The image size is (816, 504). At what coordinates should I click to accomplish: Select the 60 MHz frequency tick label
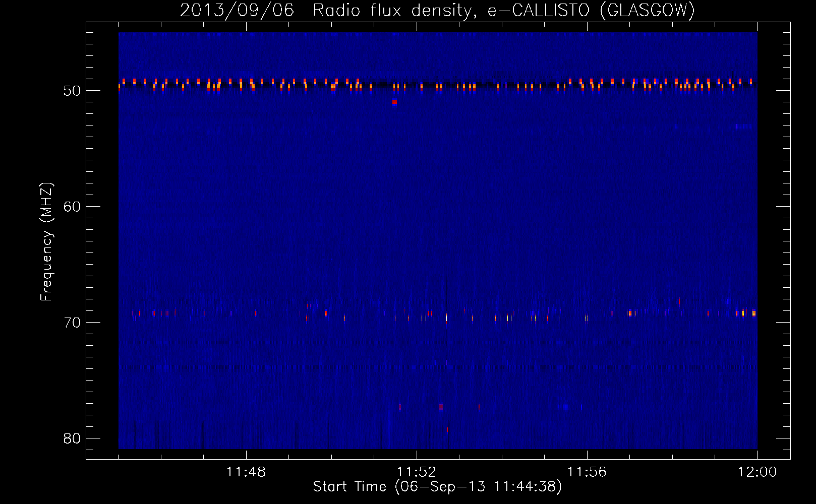click(72, 207)
